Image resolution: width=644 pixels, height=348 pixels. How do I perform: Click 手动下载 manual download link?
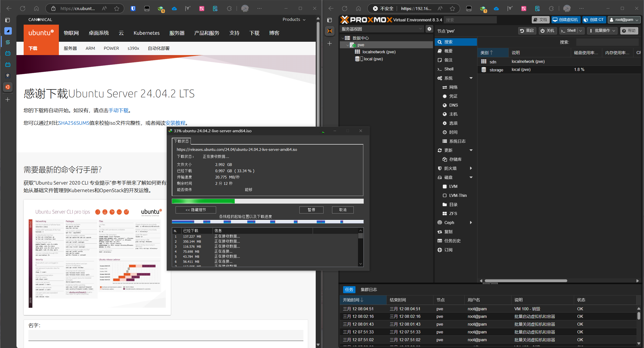click(118, 111)
